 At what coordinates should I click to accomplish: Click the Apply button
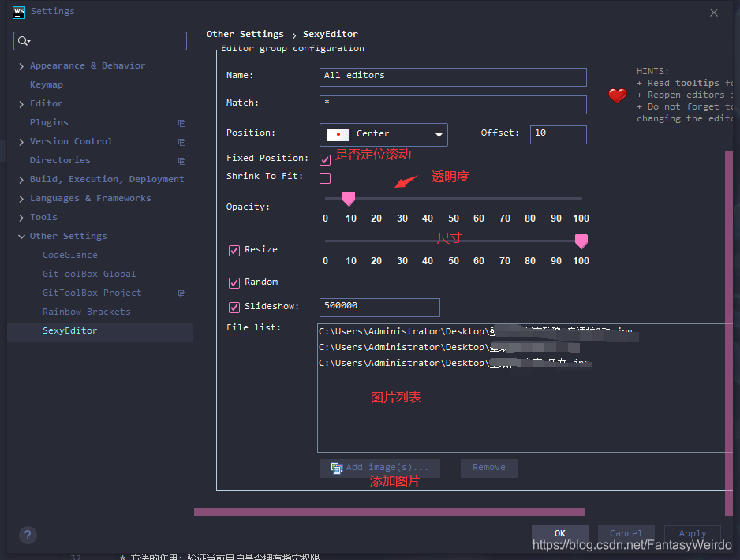click(693, 534)
